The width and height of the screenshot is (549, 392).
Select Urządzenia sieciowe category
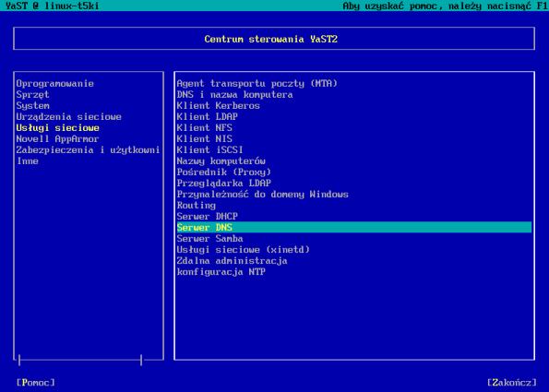tap(68, 117)
